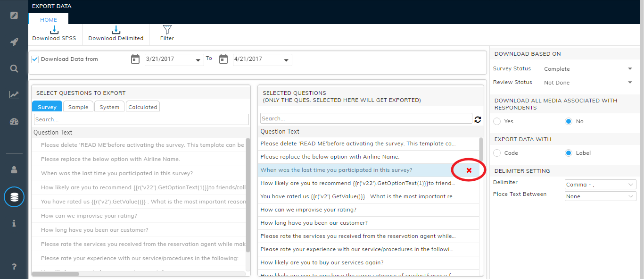644x279 pixels.
Task: Open the line chart analytics sidebar icon
Action: [14, 95]
